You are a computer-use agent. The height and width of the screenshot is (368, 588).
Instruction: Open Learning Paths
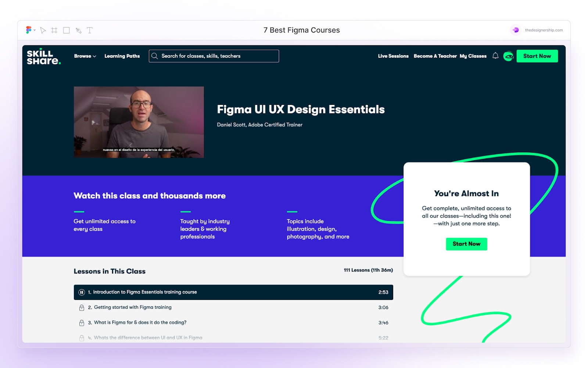pyautogui.click(x=122, y=56)
